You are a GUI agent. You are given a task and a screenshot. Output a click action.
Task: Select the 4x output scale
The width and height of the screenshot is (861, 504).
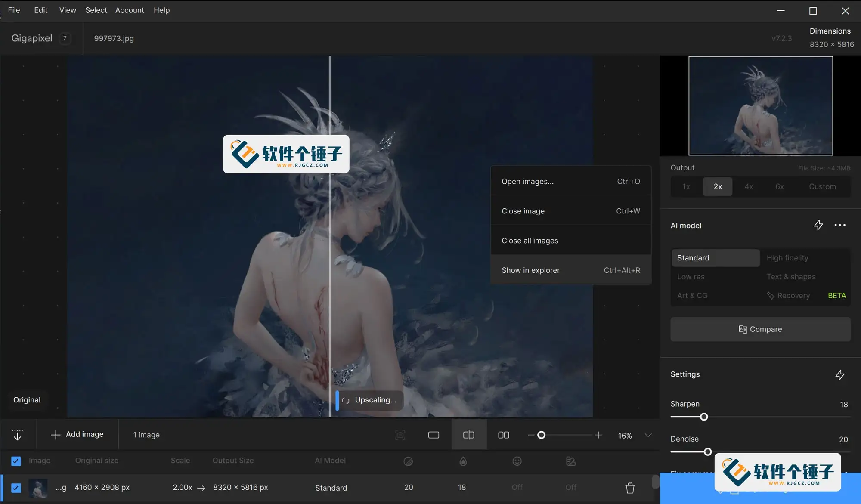tap(749, 186)
